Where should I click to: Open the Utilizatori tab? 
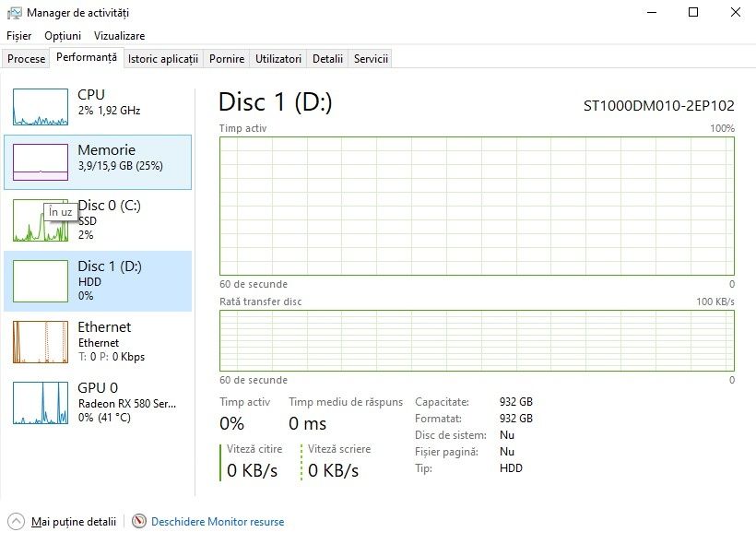278,59
